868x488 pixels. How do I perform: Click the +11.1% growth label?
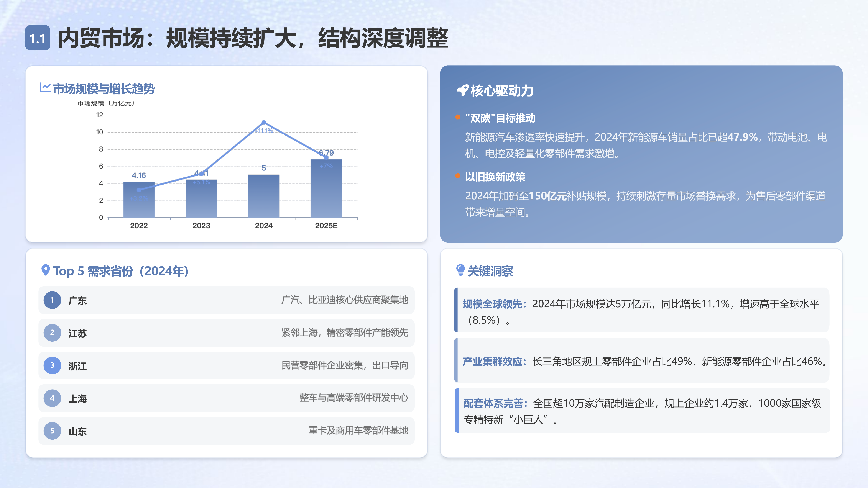point(264,131)
